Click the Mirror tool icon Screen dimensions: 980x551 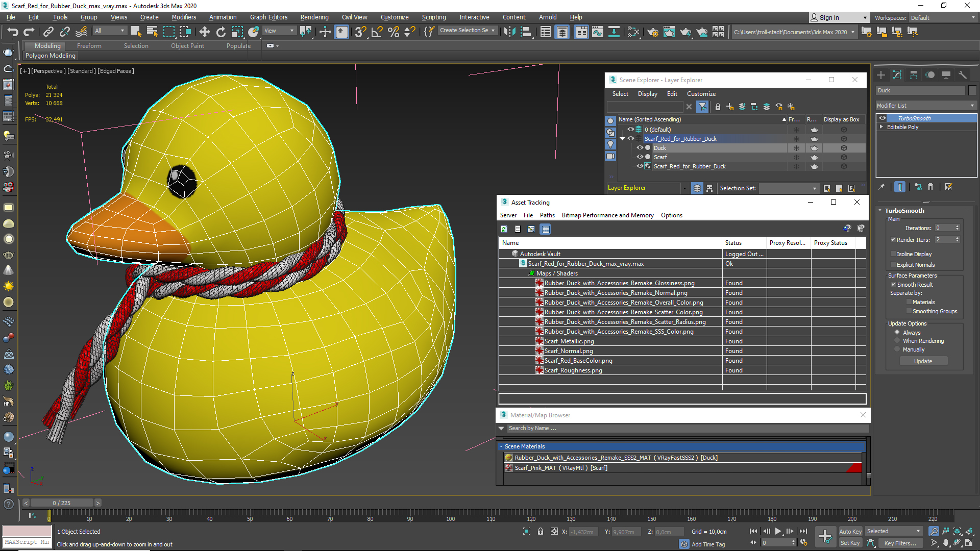509,32
